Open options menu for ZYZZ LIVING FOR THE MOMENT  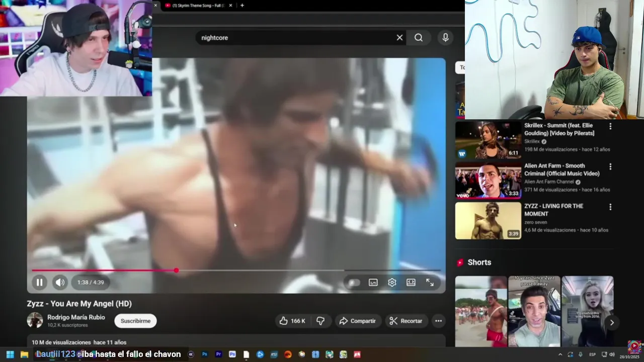[610, 207]
